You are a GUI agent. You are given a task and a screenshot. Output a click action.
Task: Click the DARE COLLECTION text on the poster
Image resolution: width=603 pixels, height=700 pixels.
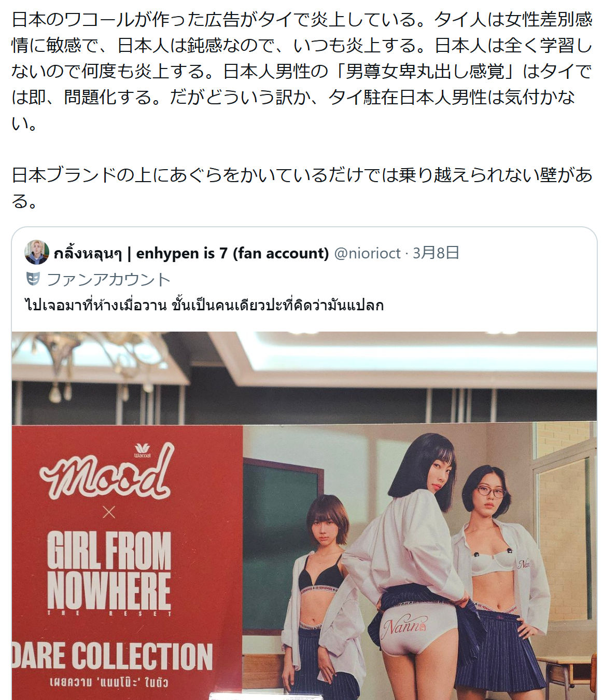[113, 656]
